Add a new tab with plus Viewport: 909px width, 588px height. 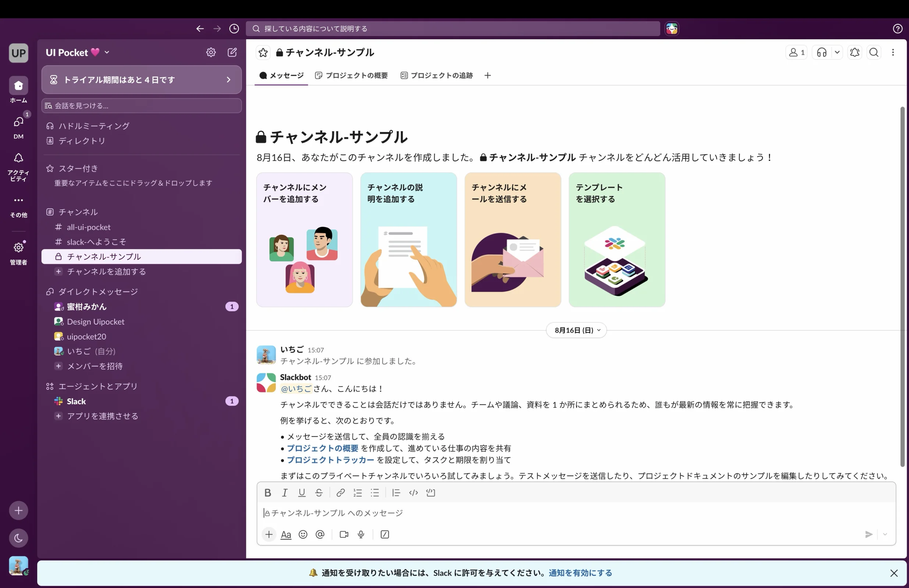[487, 75]
